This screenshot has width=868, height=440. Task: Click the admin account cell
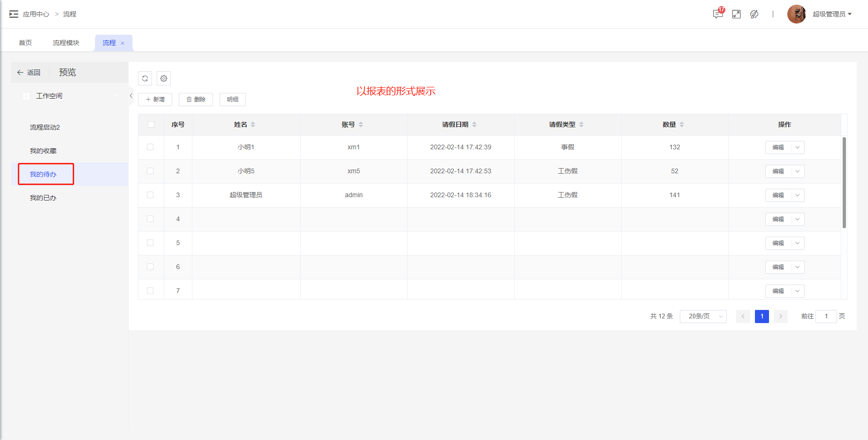354,195
